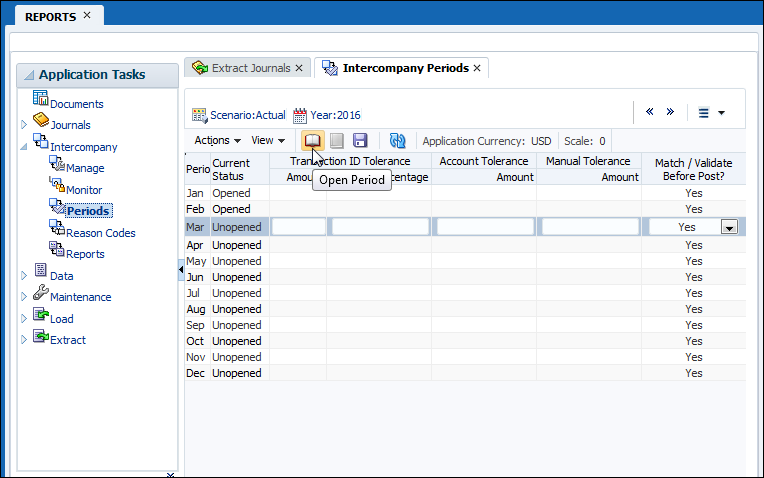Open the Actions menu
764x478 pixels.
point(217,141)
